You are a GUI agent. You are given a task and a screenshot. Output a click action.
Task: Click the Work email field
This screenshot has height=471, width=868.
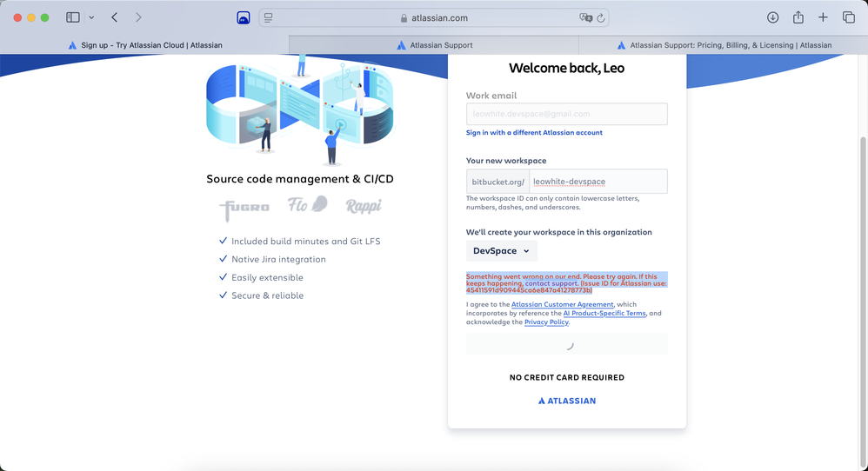pos(567,114)
